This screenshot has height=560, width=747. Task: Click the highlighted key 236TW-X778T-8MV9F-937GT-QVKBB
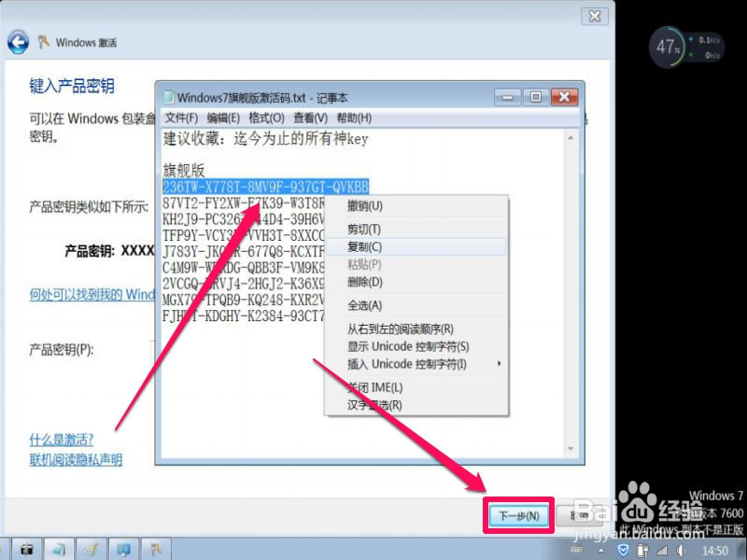pos(265,186)
